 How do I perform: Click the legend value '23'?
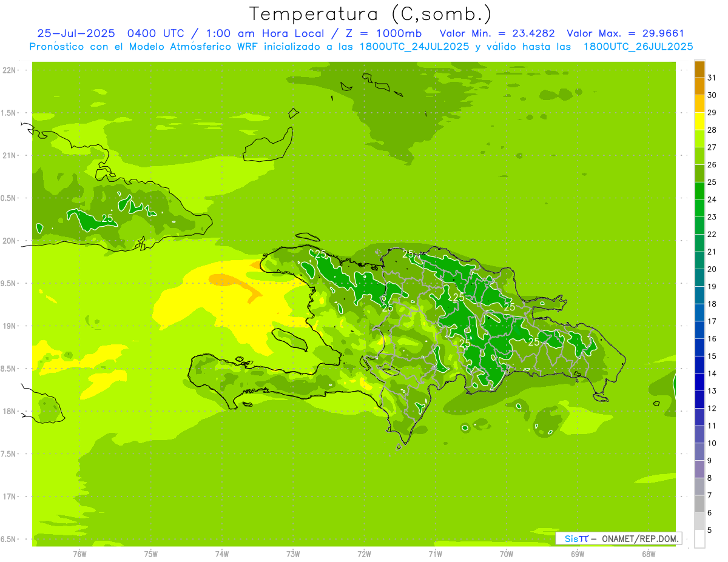712,217
